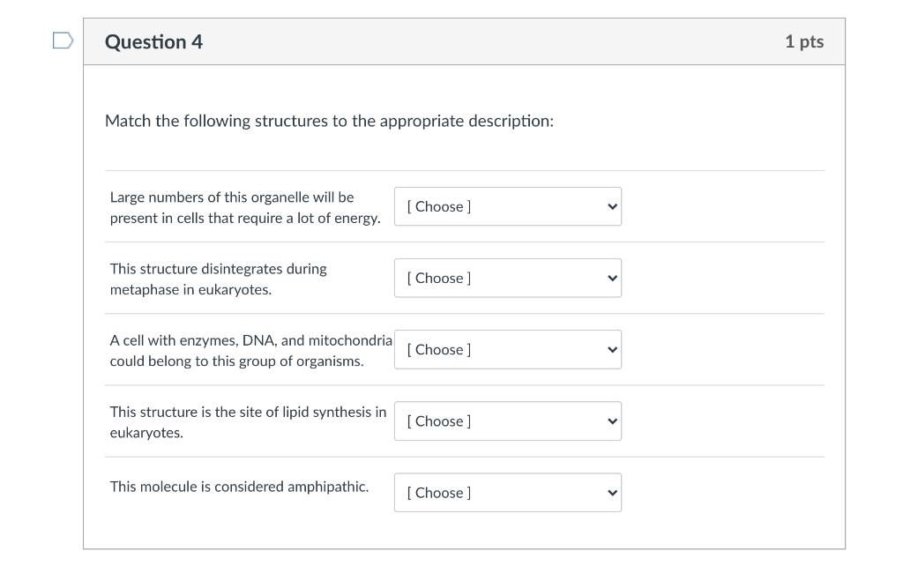Image resolution: width=903 pixels, height=588 pixels.
Task: Click chevron arrow on the amphipathic row dropdown
Action: [x=612, y=493]
